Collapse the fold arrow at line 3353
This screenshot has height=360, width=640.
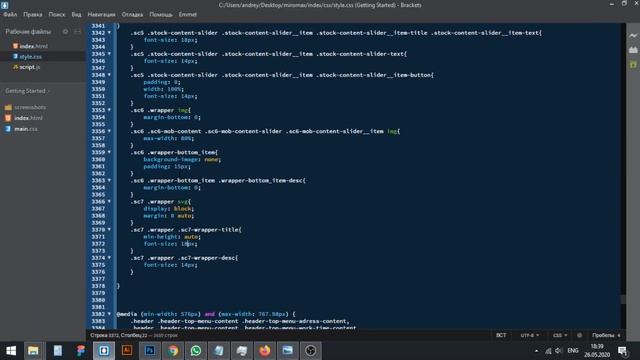(x=109, y=110)
